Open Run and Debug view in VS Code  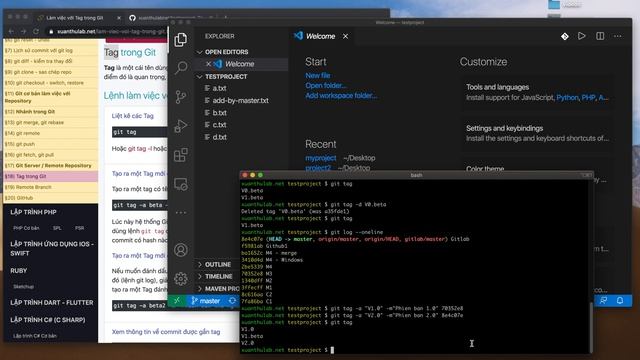pyautogui.click(x=181, y=126)
